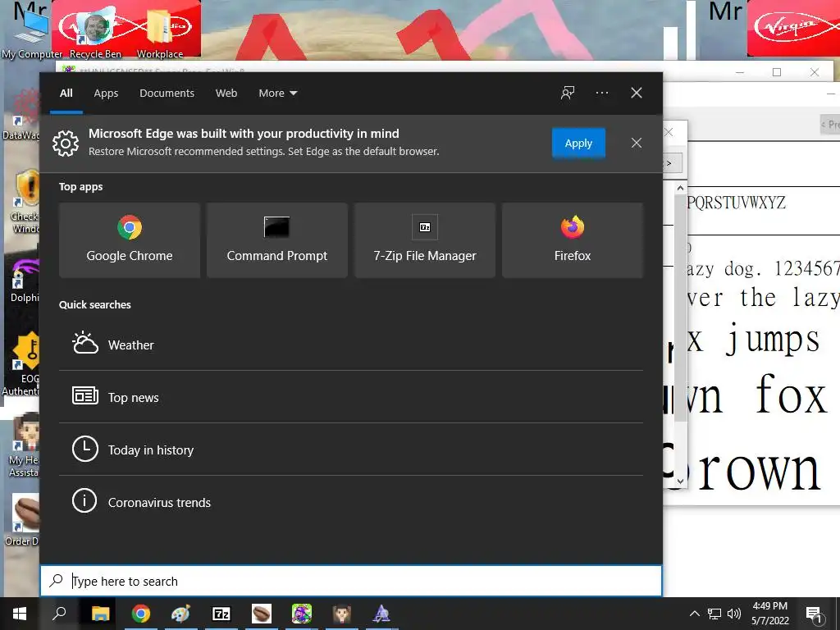Show hidden system tray icons
Viewport: 840px width, 630px height.
pyautogui.click(x=694, y=614)
